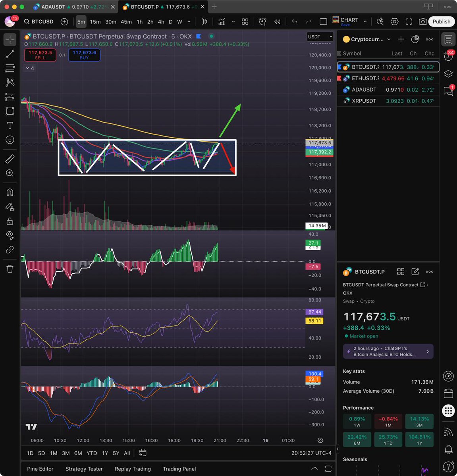Click the Publish button
Viewport: 457px width, 476px height.
(x=442, y=22)
